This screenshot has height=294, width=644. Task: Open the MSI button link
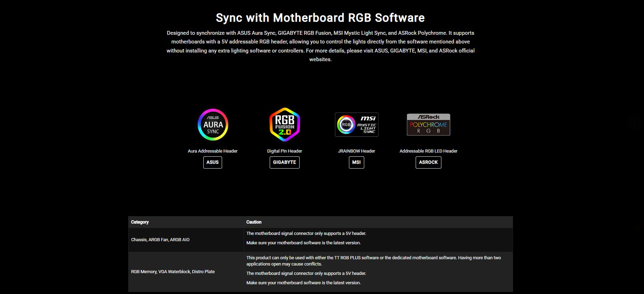click(x=357, y=162)
